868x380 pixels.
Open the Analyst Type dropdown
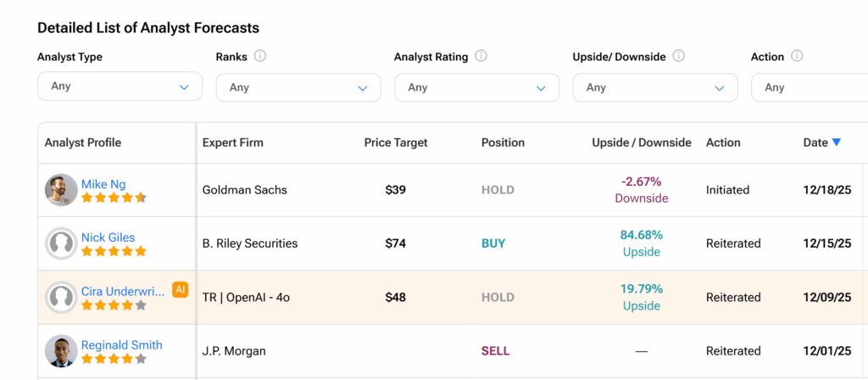point(120,87)
